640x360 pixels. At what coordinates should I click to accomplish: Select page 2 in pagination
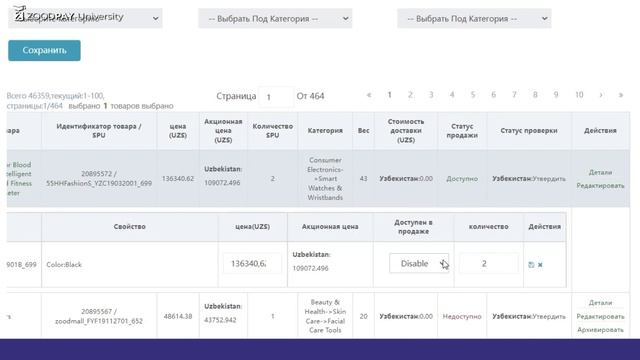click(410, 95)
